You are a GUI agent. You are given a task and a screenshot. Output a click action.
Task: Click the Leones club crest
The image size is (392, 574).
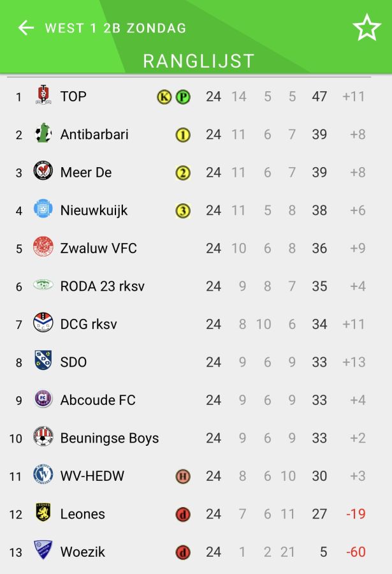pyautogui.click(x=43, y=513)
